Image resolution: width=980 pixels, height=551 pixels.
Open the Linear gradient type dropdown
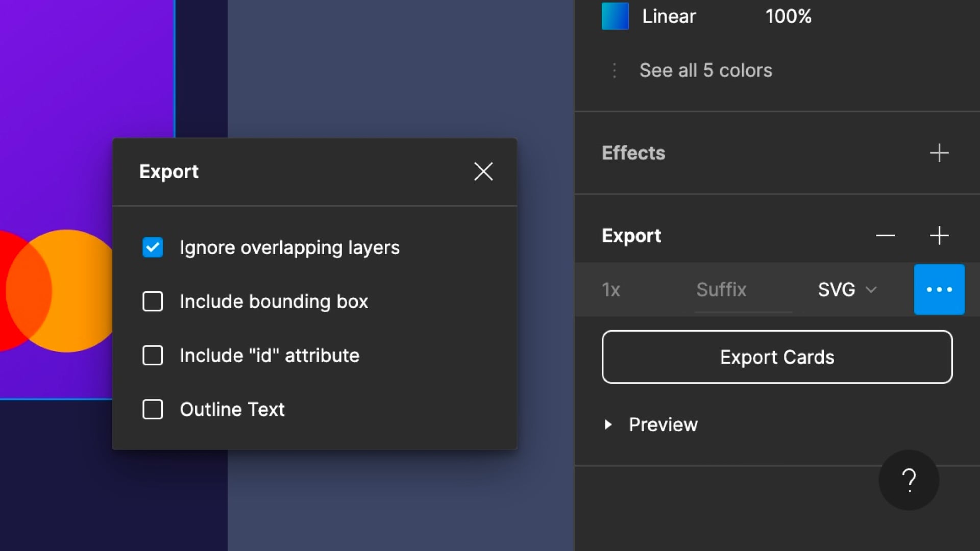[669, 16]
